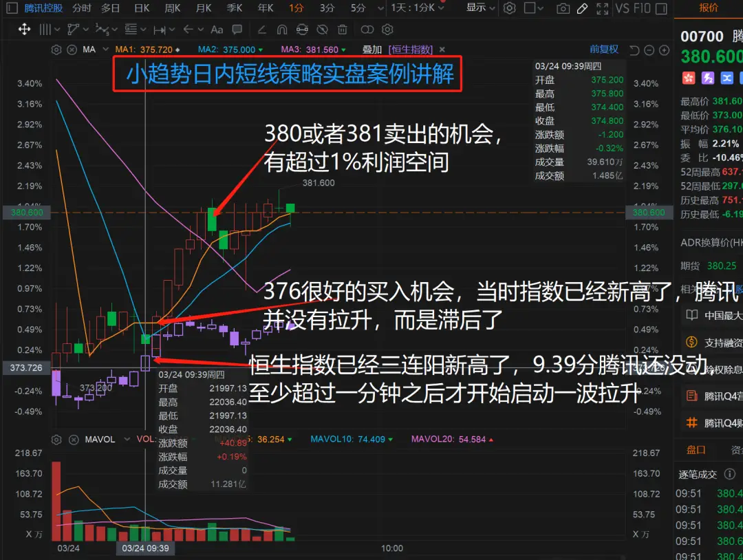
Task: Click the blue shuffle arrows icon
Action: click(727, 78)
